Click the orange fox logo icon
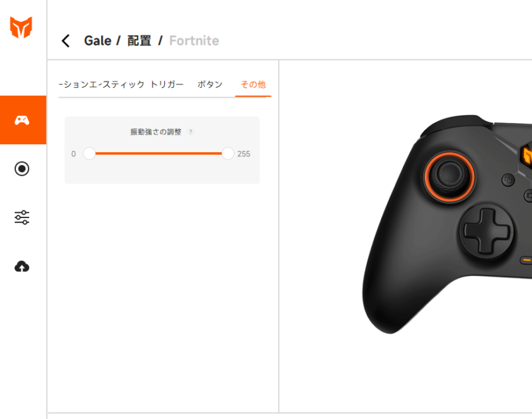 (21, 27)
